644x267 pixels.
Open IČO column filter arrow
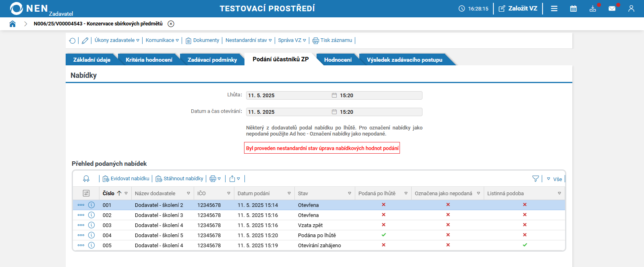(x=229, y=193)
